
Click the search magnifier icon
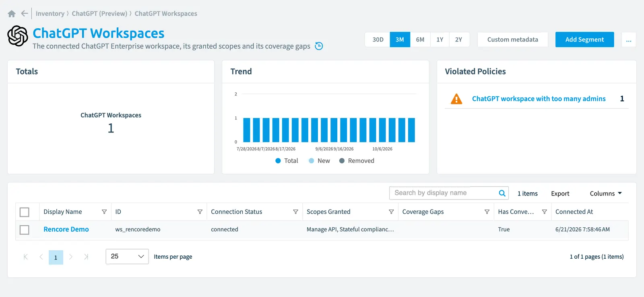click(502, 193)
